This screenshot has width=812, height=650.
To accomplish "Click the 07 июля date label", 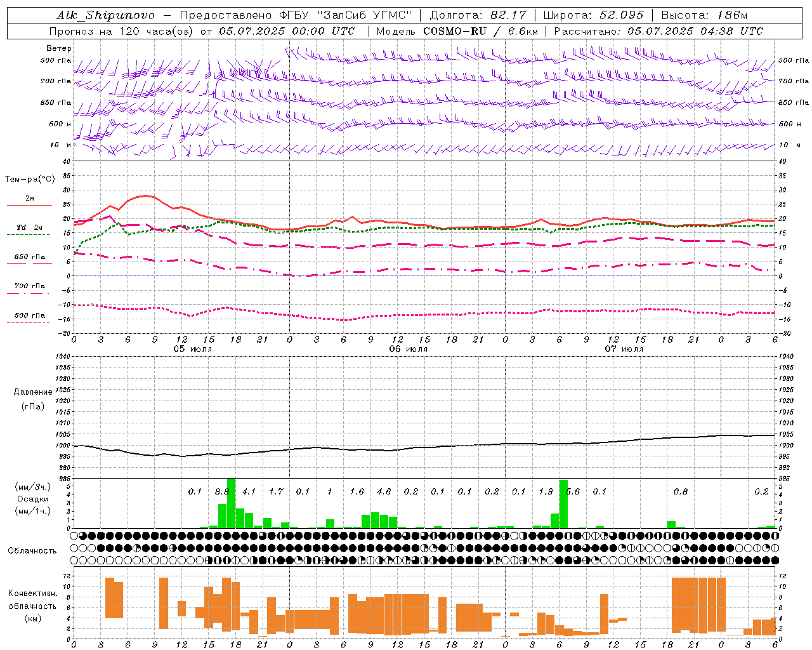I will 624,349.
